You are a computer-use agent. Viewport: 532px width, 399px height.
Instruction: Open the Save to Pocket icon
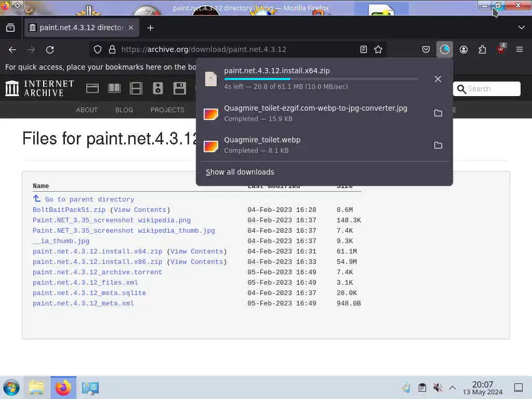(x=426, y=49)
